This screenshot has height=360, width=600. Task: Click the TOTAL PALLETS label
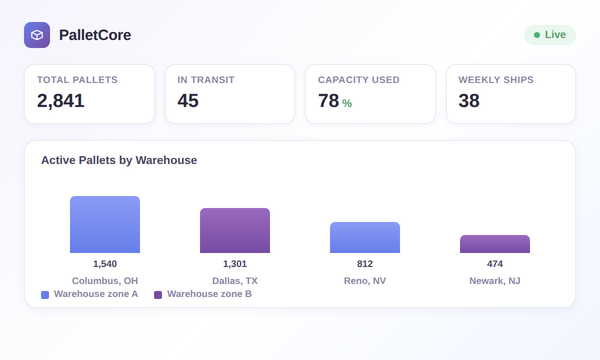point(77,80)
